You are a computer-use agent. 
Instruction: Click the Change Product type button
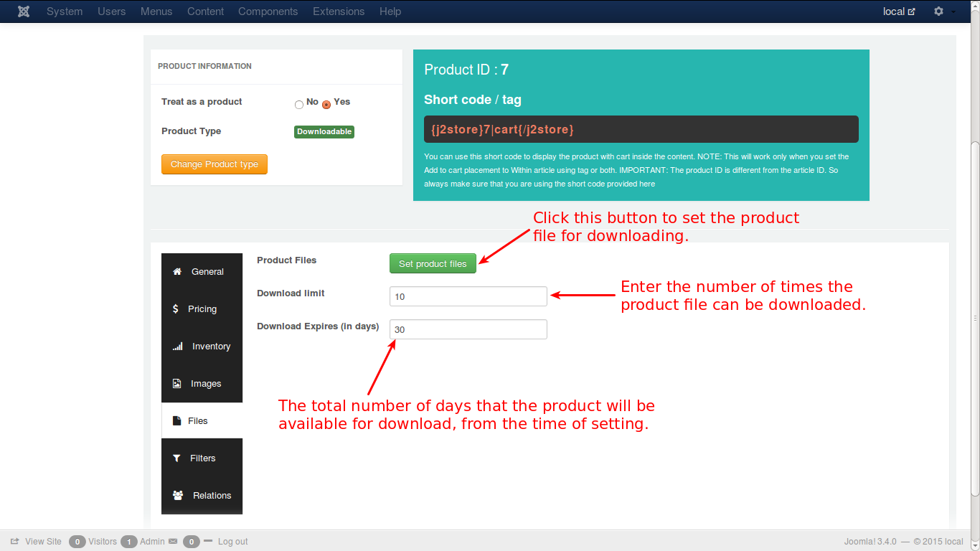click(214, 164)
